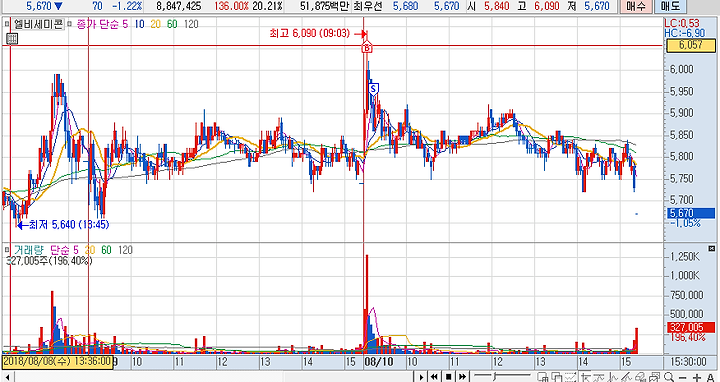Select the volume 120-period average label
The height and width of the screenshot is (382, 720).
click(x=125, y=250)
